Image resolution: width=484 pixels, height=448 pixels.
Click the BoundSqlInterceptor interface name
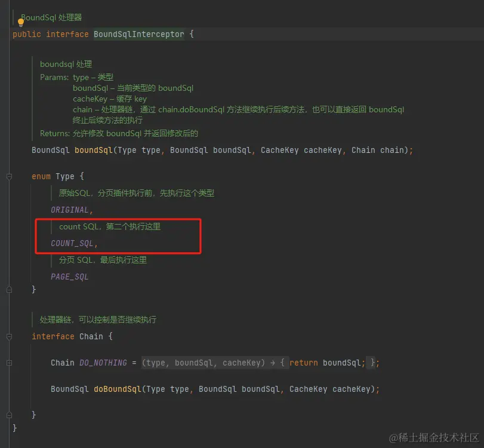[139, 34]
